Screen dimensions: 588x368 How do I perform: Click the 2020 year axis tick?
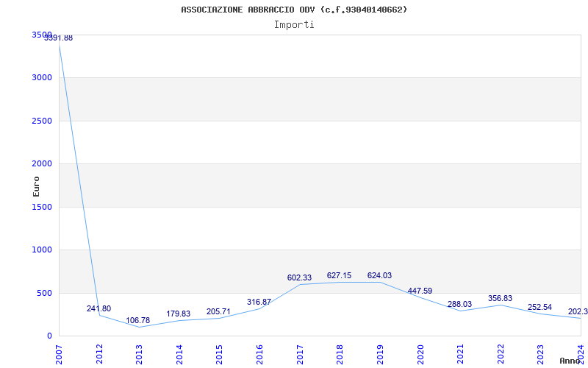click(x=420, y=355)
